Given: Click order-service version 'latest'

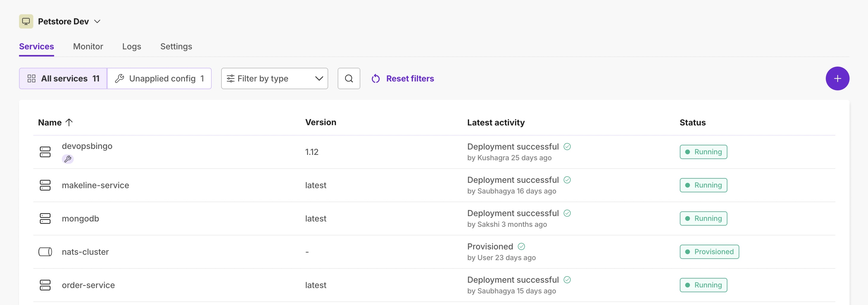Looking at the screenshot, I should (x=316, y=285).
